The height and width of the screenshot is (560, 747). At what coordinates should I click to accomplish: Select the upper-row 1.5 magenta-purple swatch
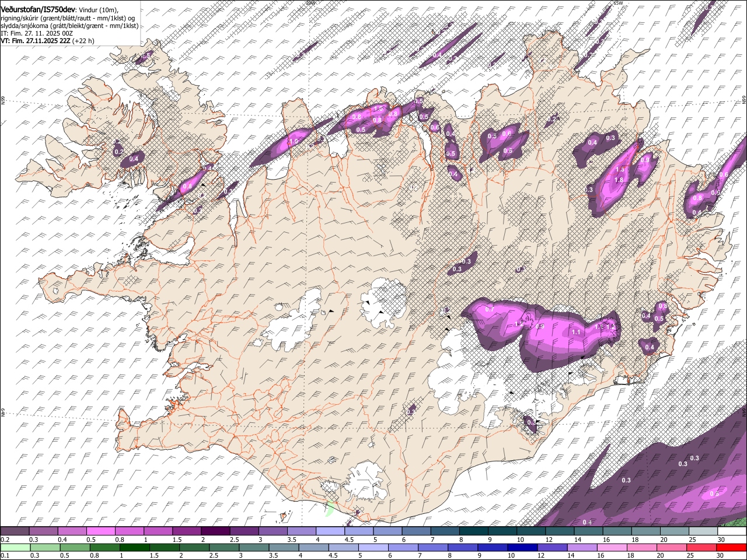pyautogui.click(x=187, y=531)
